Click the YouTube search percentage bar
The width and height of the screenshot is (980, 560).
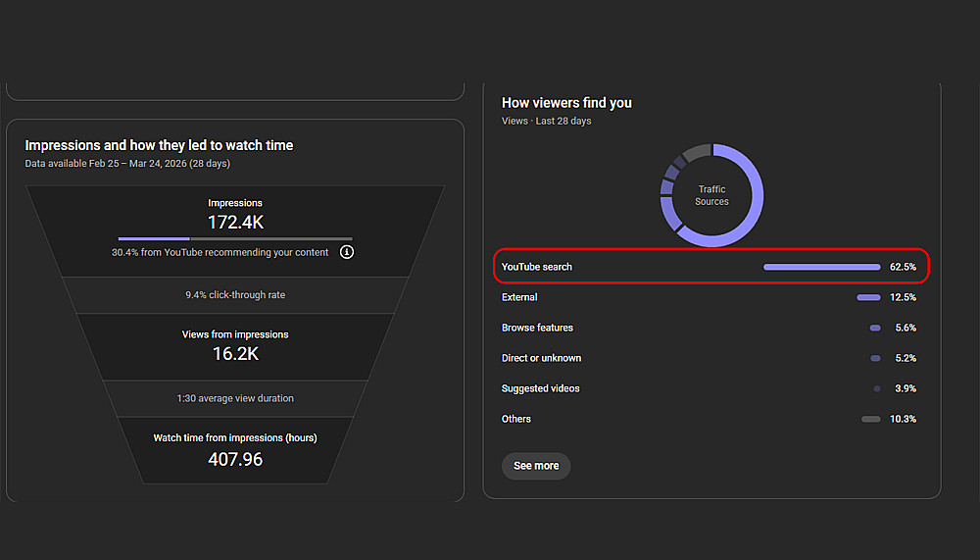pos(821,267)
